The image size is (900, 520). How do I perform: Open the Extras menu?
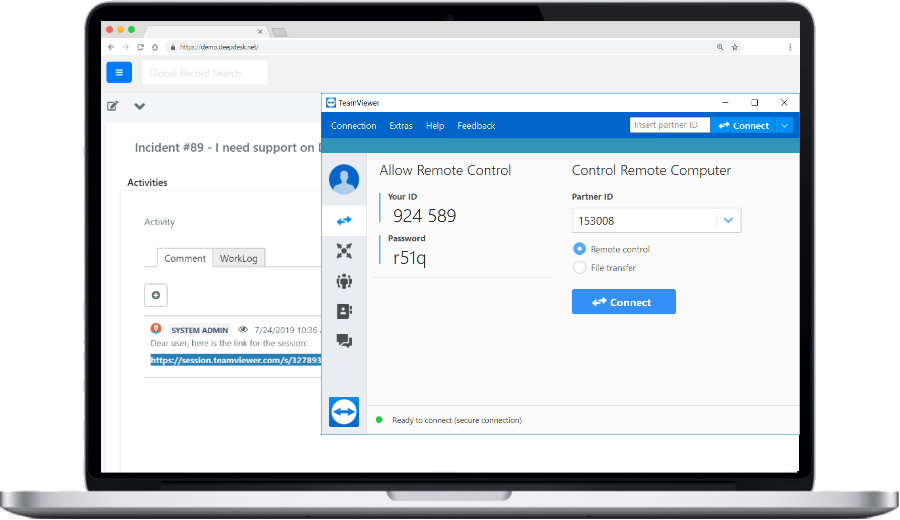(x=401, y=126)
